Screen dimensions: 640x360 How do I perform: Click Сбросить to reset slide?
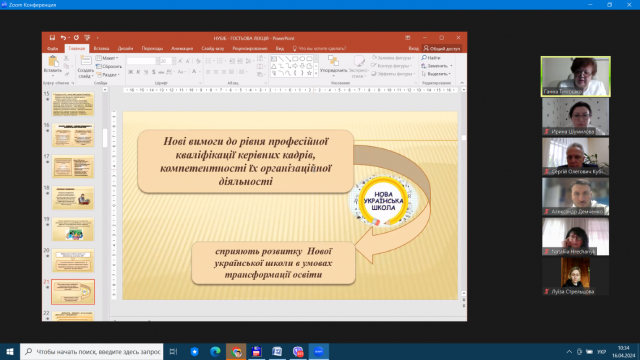tap(109, 67)
